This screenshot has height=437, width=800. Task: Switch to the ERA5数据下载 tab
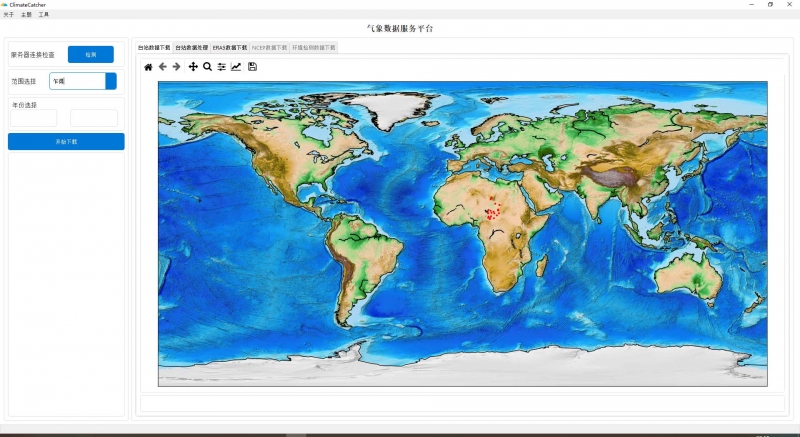229,47
